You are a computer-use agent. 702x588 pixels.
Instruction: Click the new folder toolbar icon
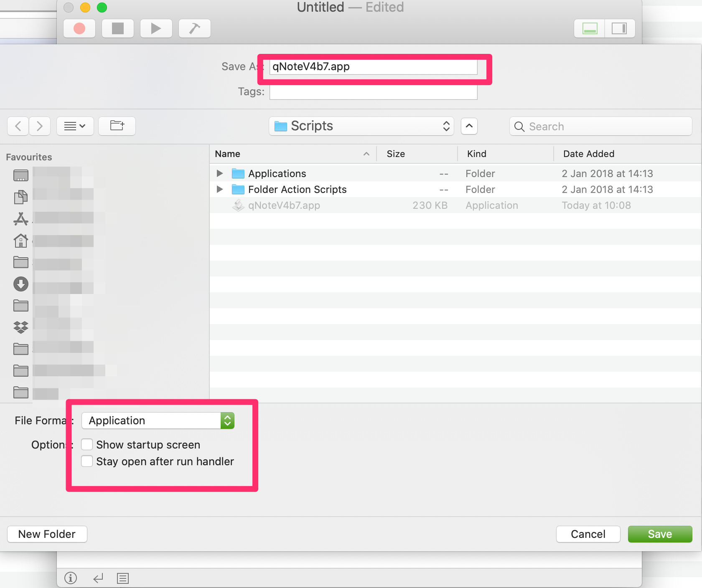(x=117, y=126)
